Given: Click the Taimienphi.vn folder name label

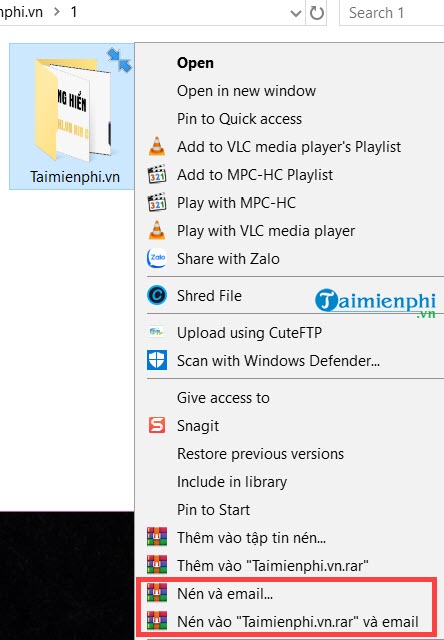Looking at the screenshot, I should tap(75, 177).
